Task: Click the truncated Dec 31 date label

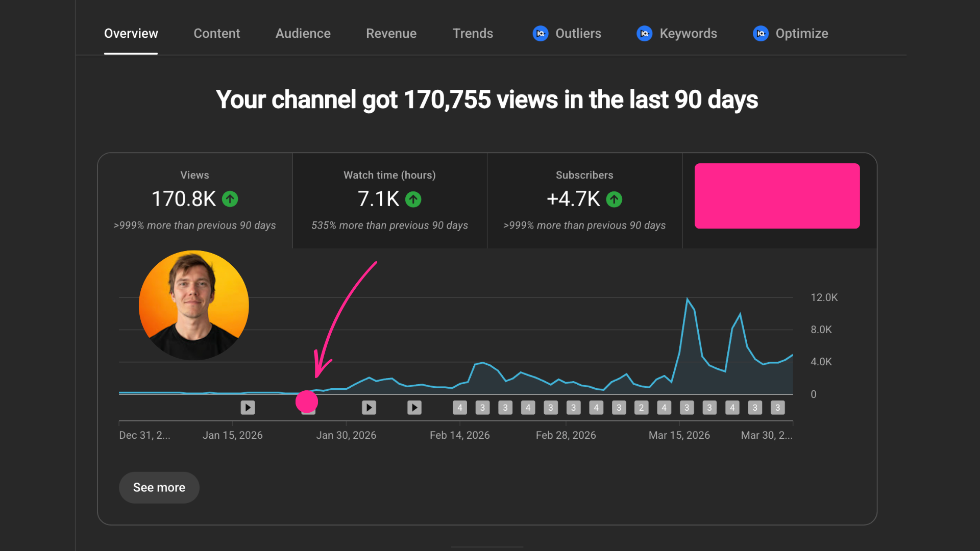Action: 144,435
